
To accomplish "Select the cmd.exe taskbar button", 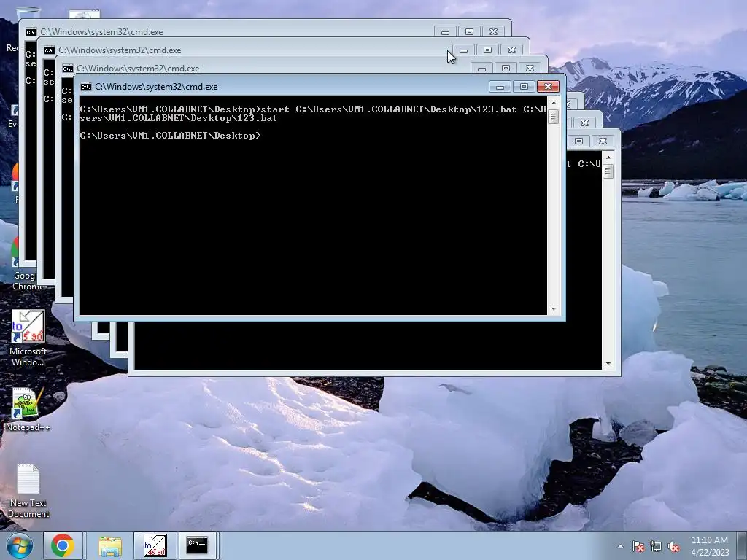I will point(197,545).
